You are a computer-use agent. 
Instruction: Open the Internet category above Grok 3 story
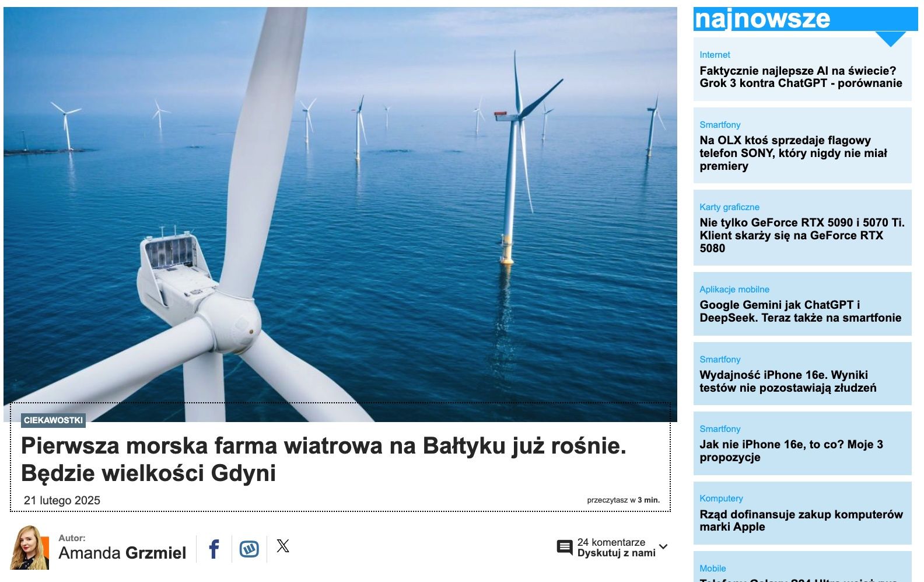[x=715, y=55]
